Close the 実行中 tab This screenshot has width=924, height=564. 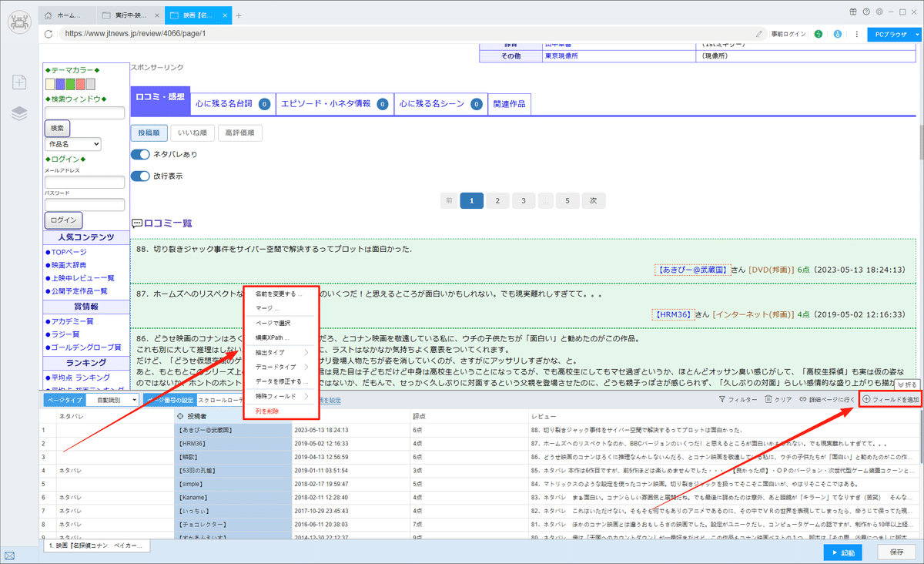156,15
